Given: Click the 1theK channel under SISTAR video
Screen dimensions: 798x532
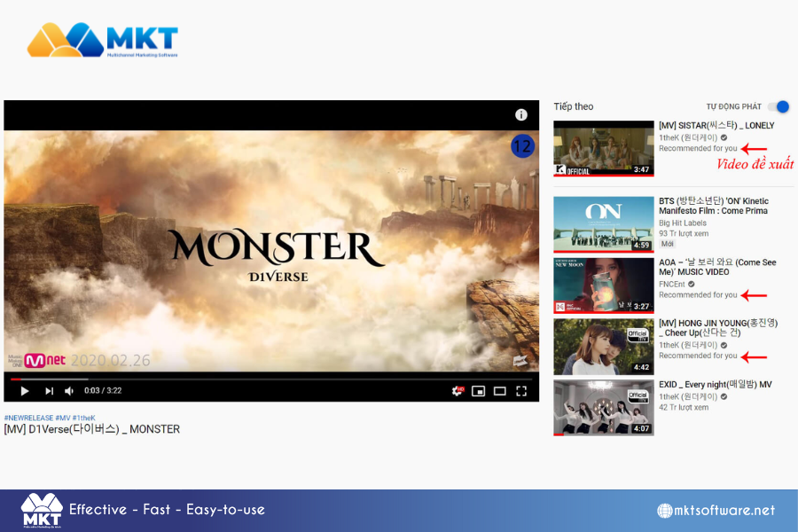Looking at the screenshot, I should click(688, 137).
